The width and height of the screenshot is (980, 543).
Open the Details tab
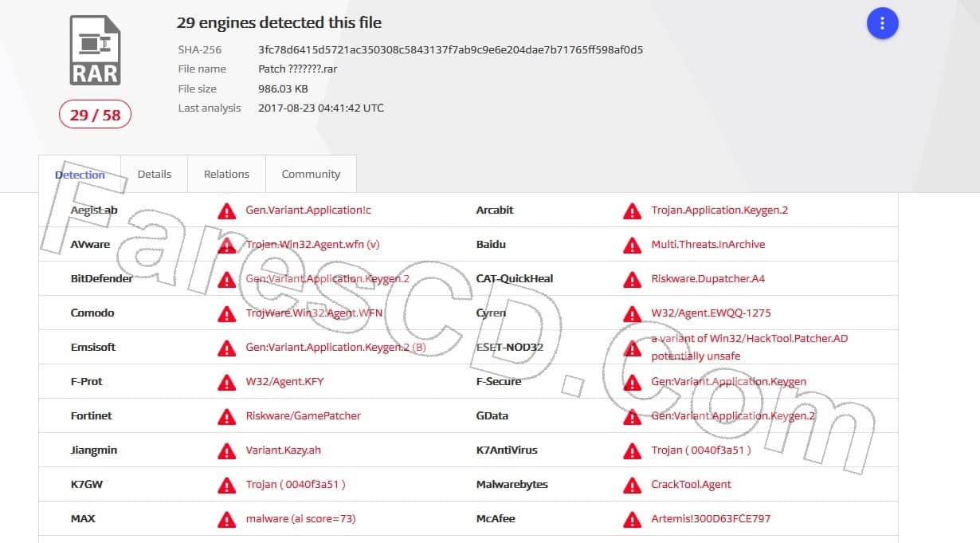[155, 174]
